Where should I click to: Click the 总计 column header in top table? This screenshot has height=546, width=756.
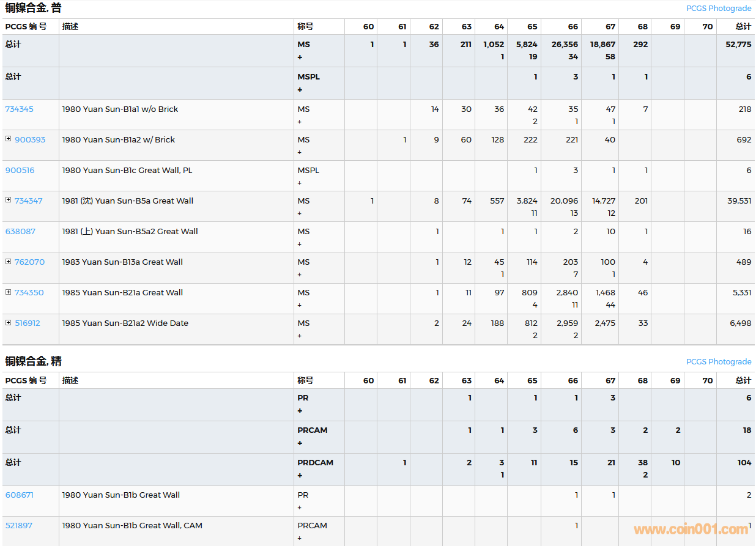tap(743, 26)
